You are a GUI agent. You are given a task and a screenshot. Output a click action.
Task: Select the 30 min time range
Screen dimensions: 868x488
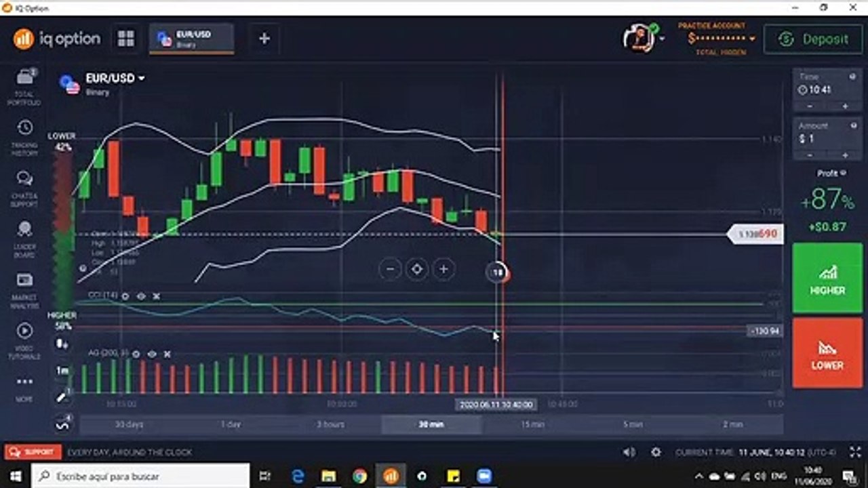431,424
